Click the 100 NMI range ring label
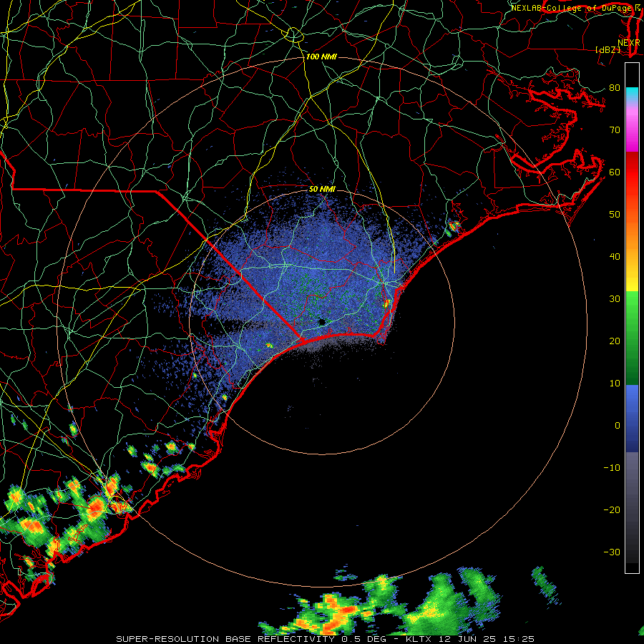 (x=321, y=57)
